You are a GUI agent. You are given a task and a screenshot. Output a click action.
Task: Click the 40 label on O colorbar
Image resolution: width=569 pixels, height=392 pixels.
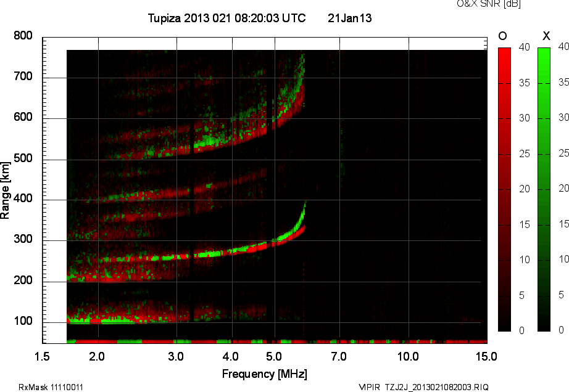click(525, 47)
